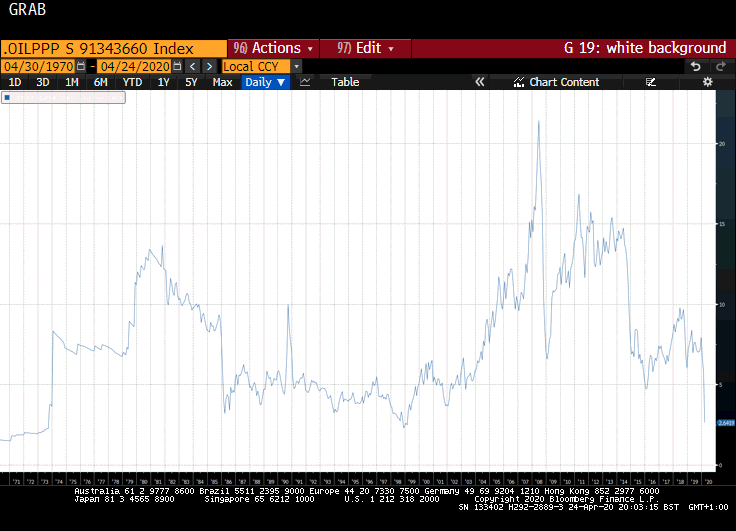This screenshot has width=736, height=531.
Task: Open start date calendar picker
Action: tap(82, 66)
